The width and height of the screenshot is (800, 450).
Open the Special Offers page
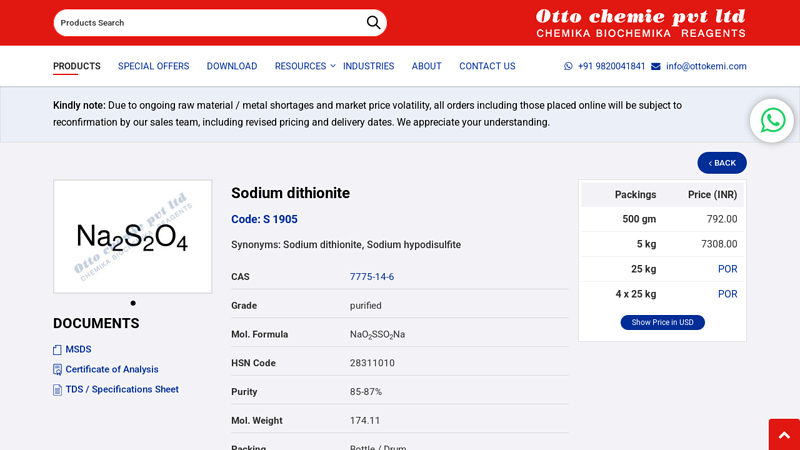click(x=154, y=66)
